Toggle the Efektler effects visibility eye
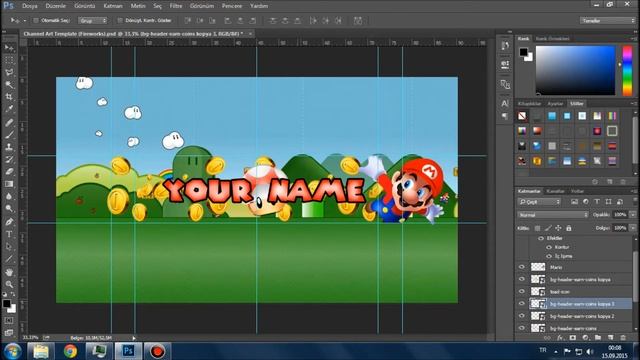Screen dimensions: 640x360 (x=541, y=238)
